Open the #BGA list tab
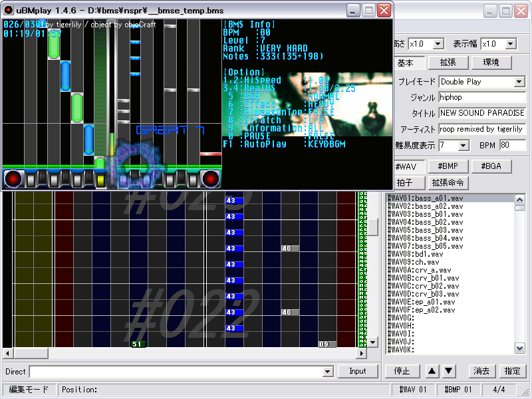This screenshot has width=532, height=399. click(x=491, y=166)
